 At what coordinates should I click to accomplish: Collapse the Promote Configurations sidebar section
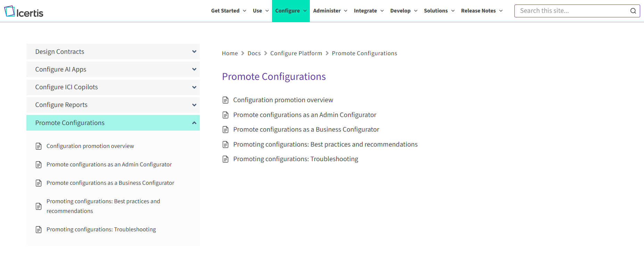[x=194, y=123]
